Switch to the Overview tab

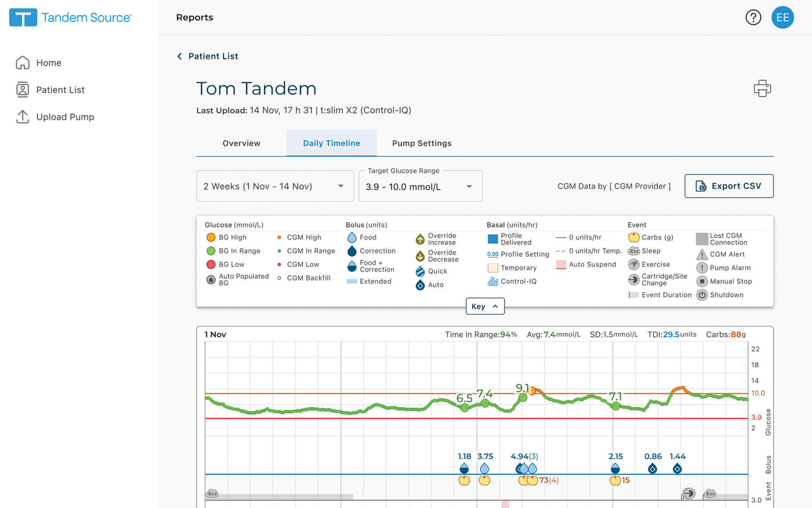(241, 143)
